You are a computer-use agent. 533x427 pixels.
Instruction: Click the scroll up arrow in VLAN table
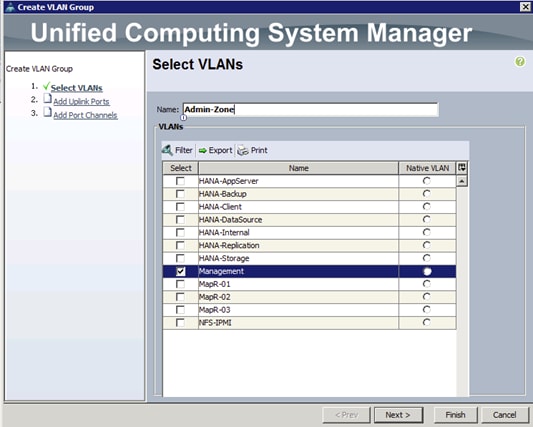click(x=462, y=181)
